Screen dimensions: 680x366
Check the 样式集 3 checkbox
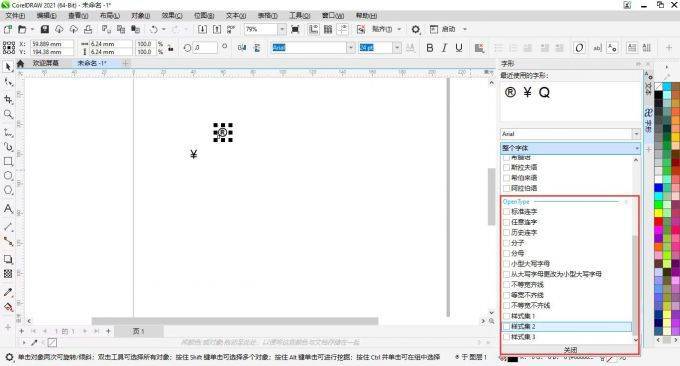[x=506, y=337]
